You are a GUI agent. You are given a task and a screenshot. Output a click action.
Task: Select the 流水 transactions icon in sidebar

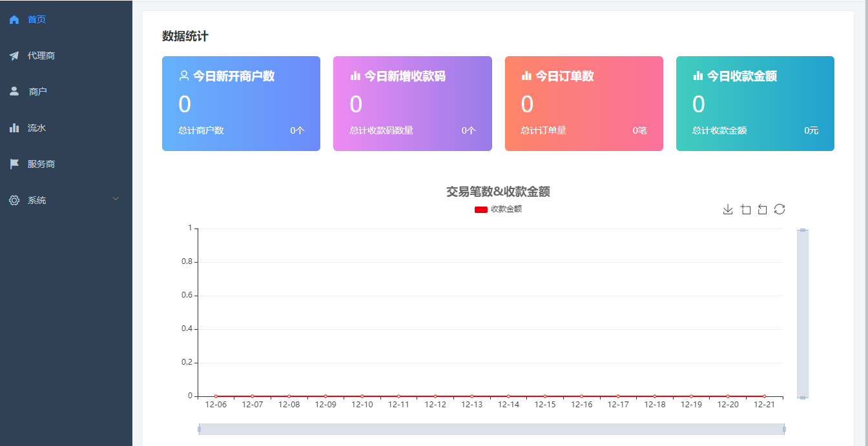pos(14,127)
